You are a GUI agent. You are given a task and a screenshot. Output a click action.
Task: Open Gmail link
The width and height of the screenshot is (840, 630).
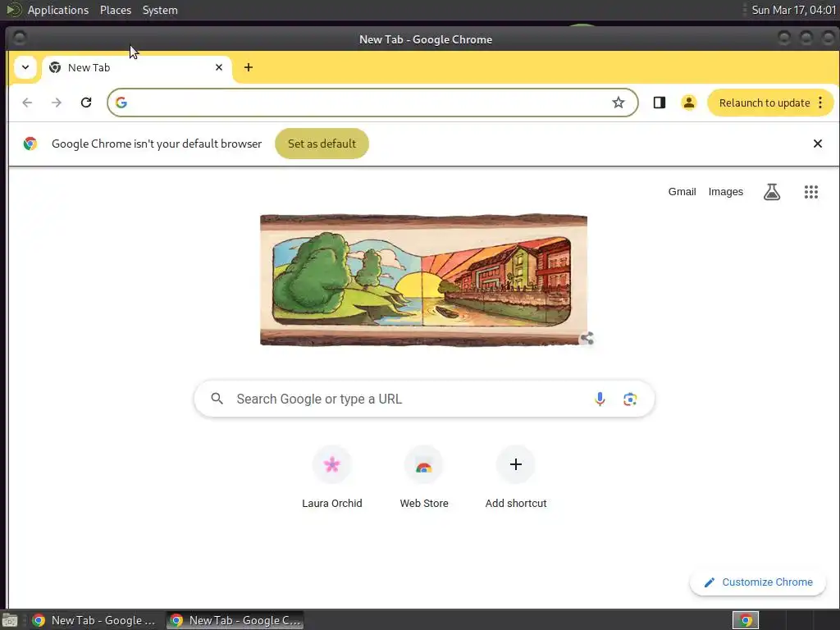[x=682, y=192]
